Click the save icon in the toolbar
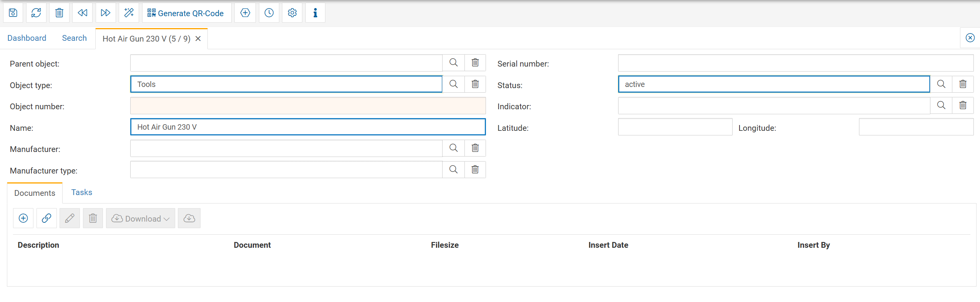Viewport: 980px width, 302px height. point(13,13)
